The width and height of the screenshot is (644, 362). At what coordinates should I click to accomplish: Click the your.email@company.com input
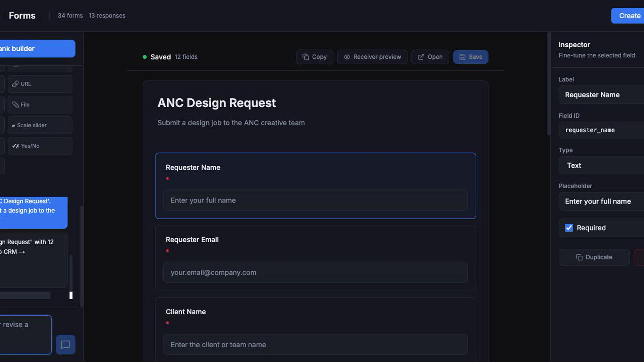click(315, 273)
